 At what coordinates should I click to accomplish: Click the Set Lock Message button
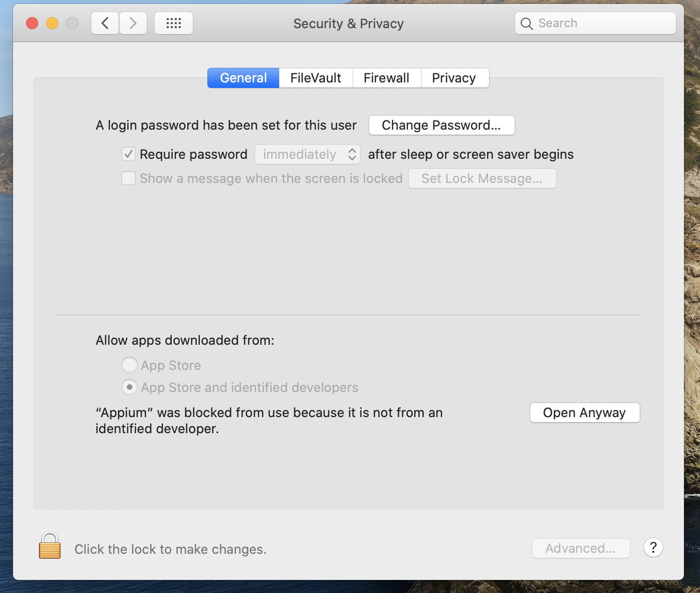click(x=482, y=178)
